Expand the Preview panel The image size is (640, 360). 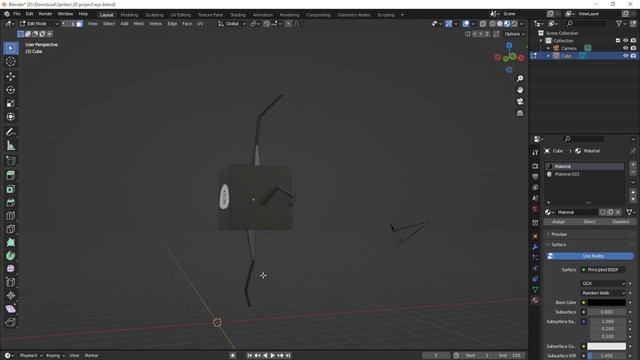(x=559, y=234)
